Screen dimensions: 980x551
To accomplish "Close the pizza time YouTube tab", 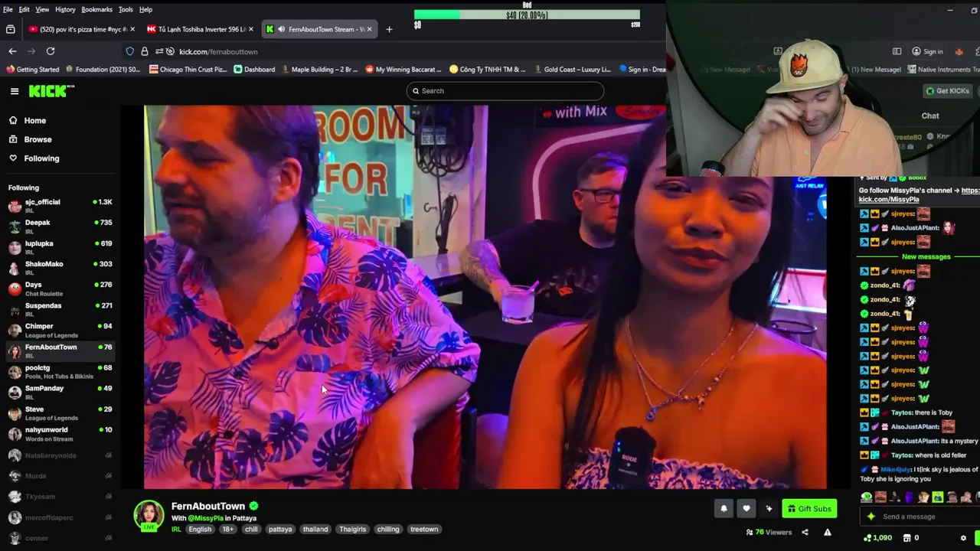I will coord(132,29).
